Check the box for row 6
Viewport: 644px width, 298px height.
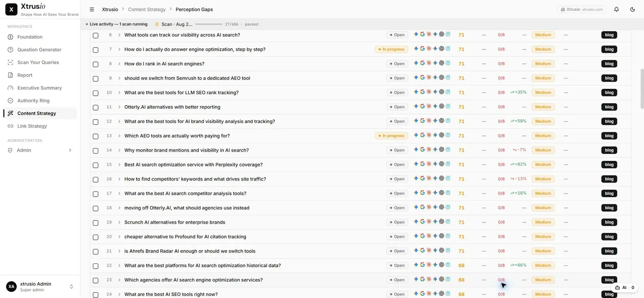(x=96, y=35)
